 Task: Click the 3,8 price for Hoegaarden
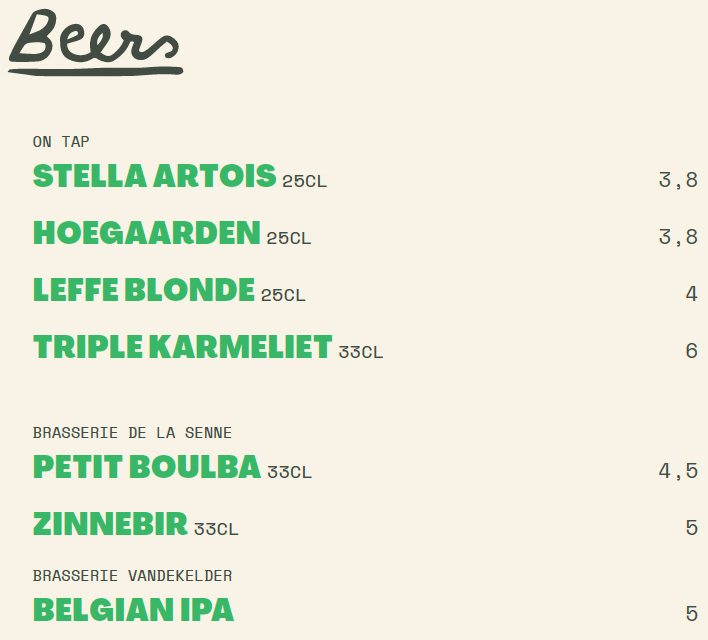click(678, 237)
